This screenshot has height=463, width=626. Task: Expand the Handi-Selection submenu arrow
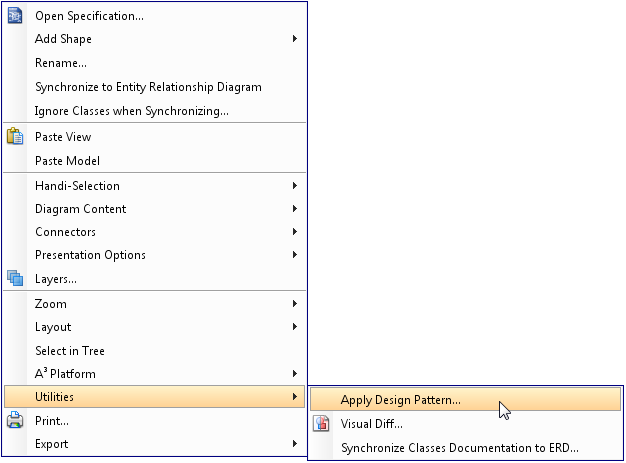pyautogui.click(x=295, y=186)
